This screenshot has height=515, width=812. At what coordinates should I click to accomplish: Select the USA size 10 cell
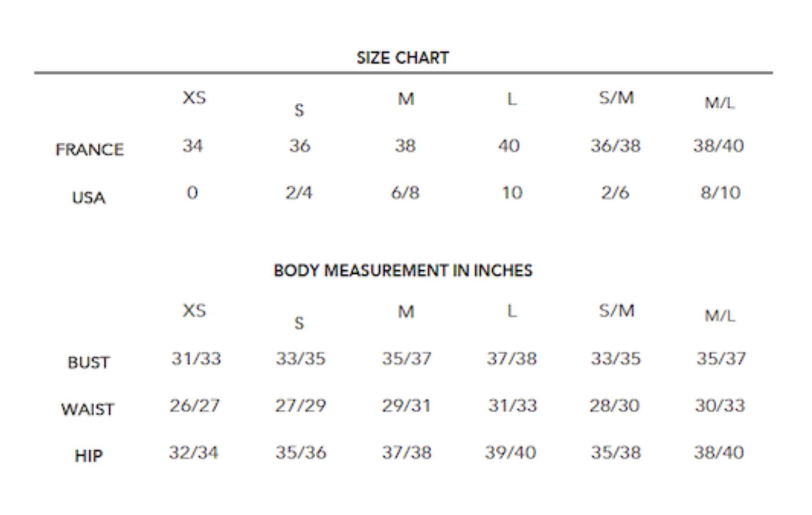(512, 193)
